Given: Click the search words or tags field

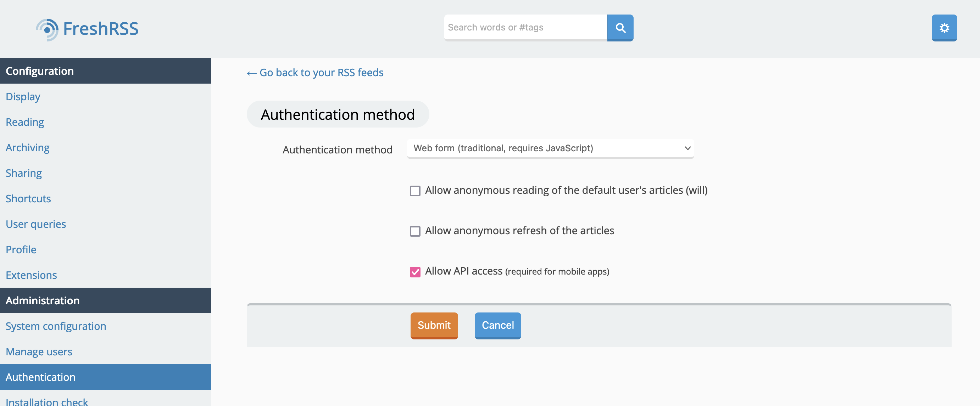Looking at the screenshot, I should pos(525,27).
